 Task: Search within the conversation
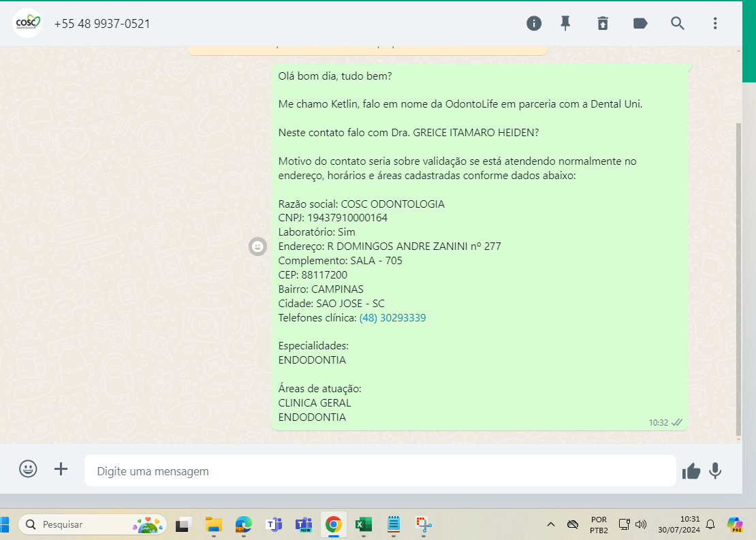678,23
